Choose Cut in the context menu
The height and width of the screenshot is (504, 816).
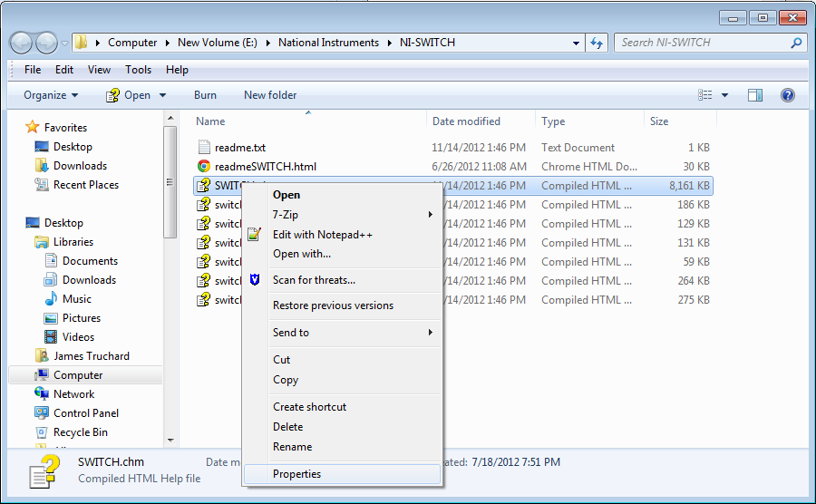[x=282, y=359]
